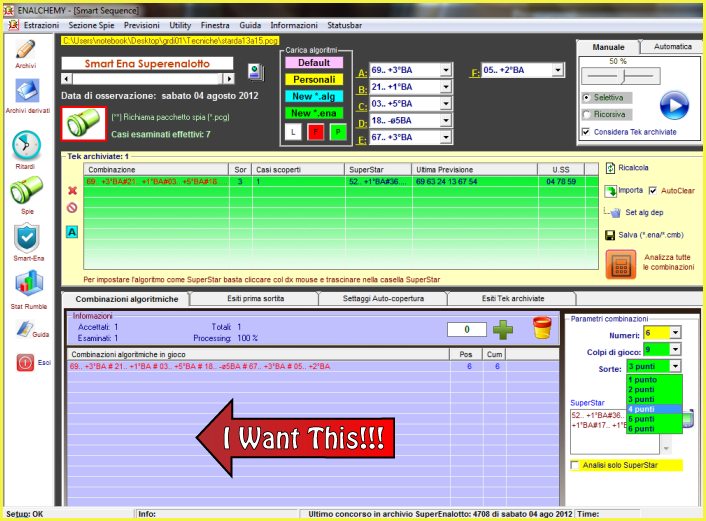
Task: Open the Guida sidebar icon
Action: (24, 330)
